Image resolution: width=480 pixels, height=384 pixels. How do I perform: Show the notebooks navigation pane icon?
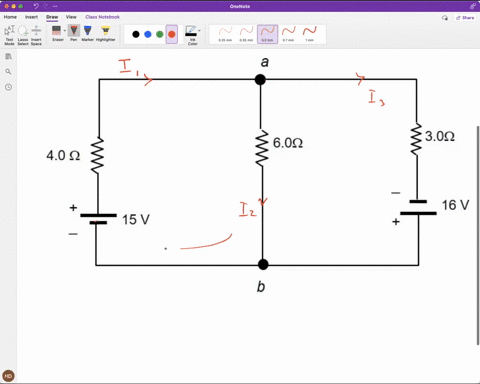pos(8,56)
